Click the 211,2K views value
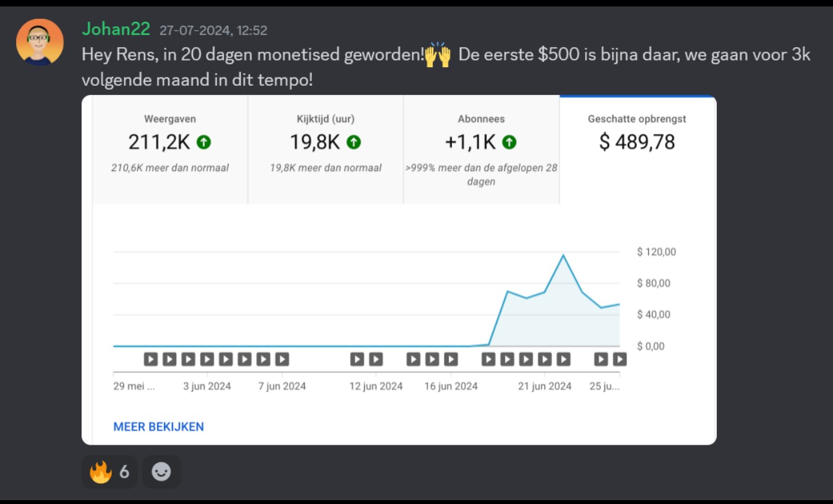Screen dimensions: 833x504 click(159, 142)
